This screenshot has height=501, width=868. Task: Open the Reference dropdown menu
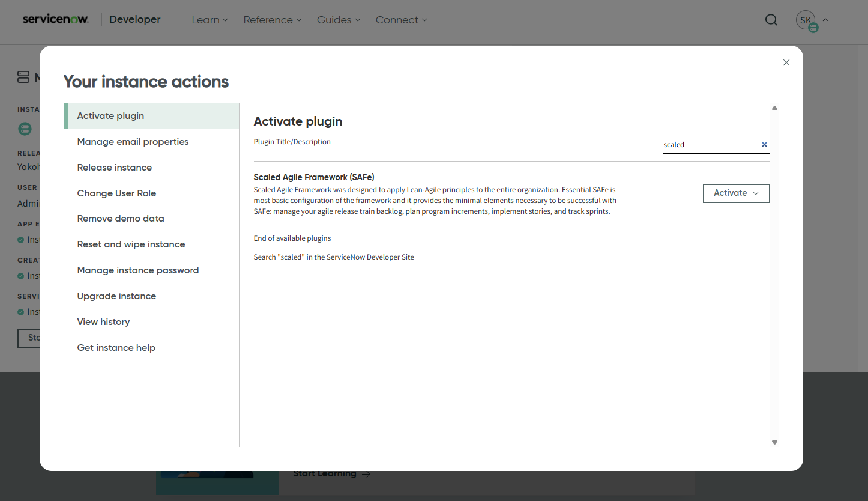pos(273,20)
